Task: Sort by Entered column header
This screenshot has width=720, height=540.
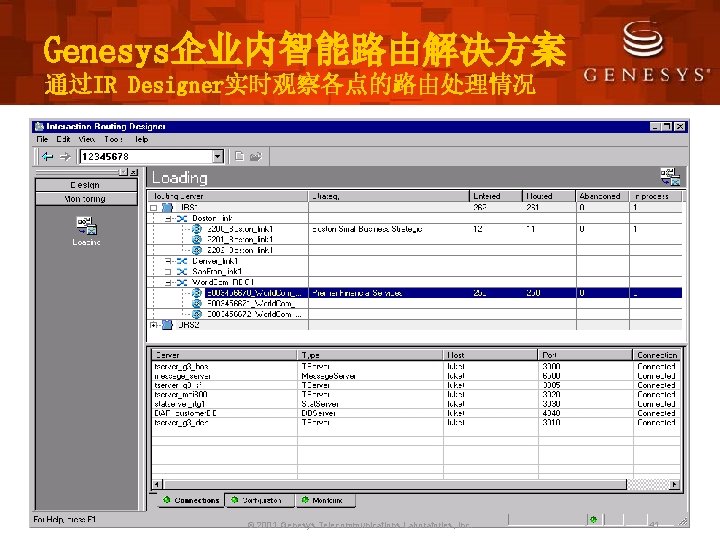Action: pos(496,196)
